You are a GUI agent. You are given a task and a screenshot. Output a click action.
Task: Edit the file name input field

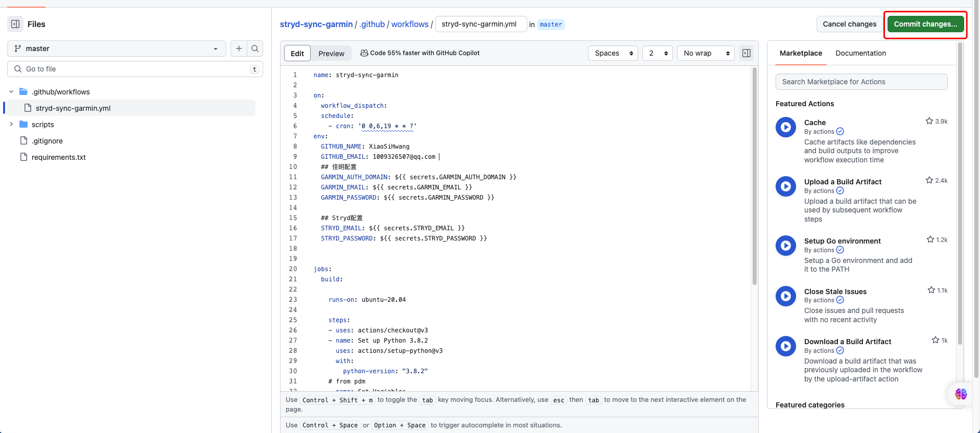pos(481,24)
